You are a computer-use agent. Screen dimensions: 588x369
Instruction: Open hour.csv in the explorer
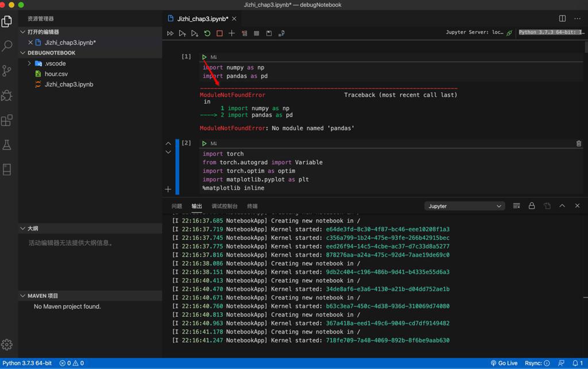(x=56, y=74)
